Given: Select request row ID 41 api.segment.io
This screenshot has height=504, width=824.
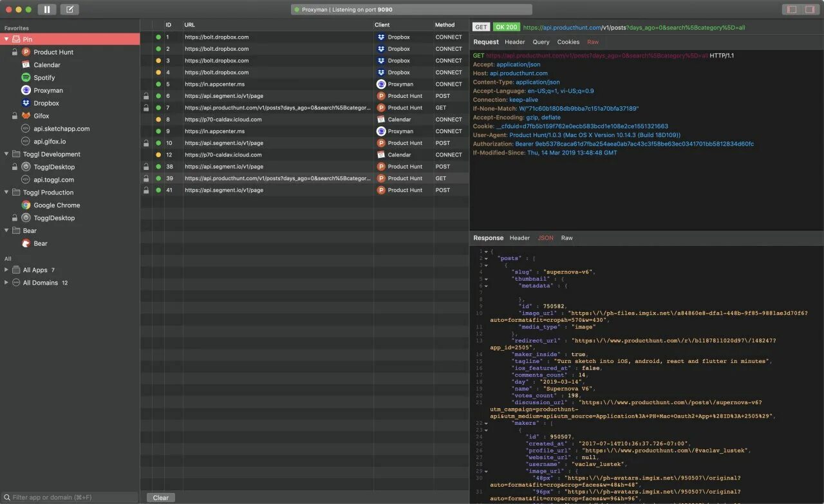Looking at the screenshot, I should [305, 190].
